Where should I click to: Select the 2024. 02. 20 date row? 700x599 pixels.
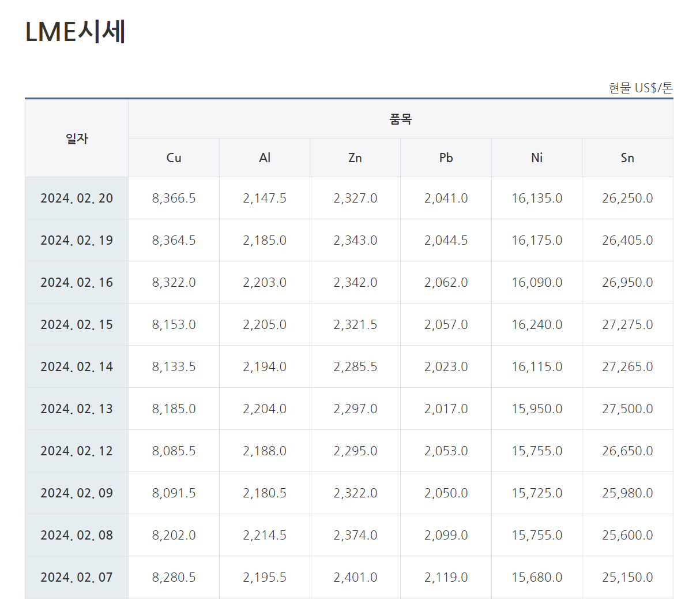[77, 198]
